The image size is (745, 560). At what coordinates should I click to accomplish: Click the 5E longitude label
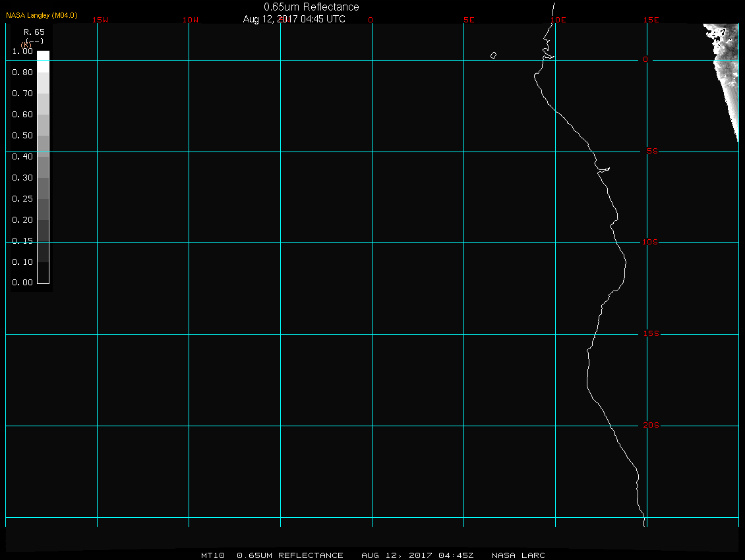coord(469,20)
